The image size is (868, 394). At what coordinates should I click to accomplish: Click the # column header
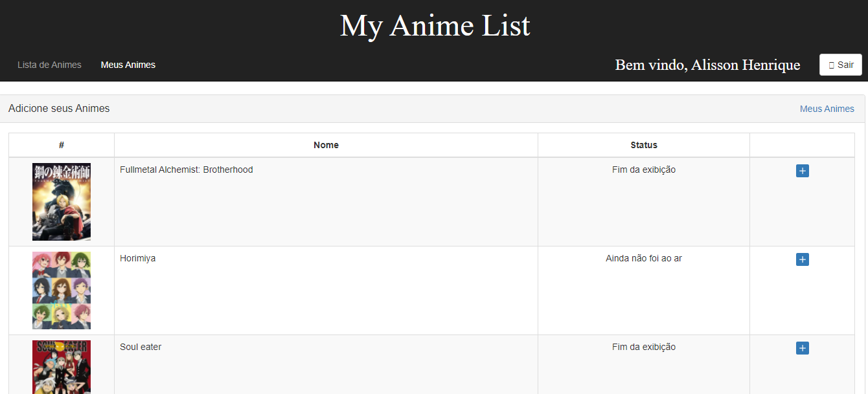(61, 145)
